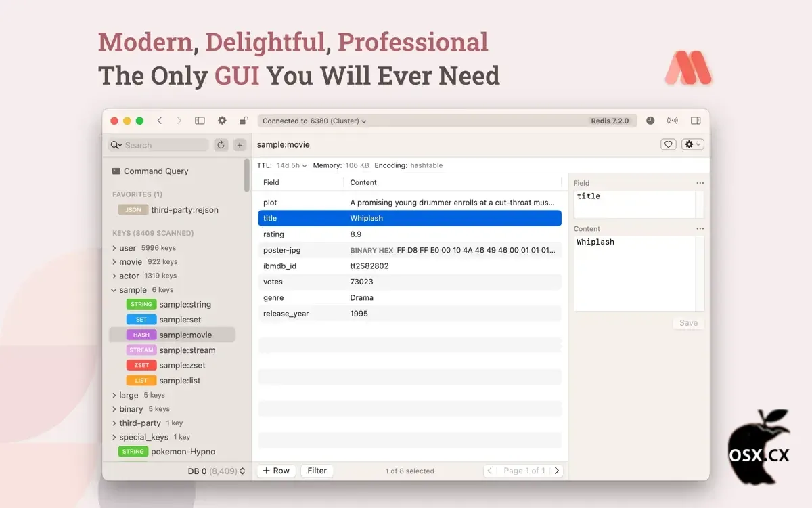Click the SET type badge
The width and height of the screenshot is (812, 508).
coord(141,320)
